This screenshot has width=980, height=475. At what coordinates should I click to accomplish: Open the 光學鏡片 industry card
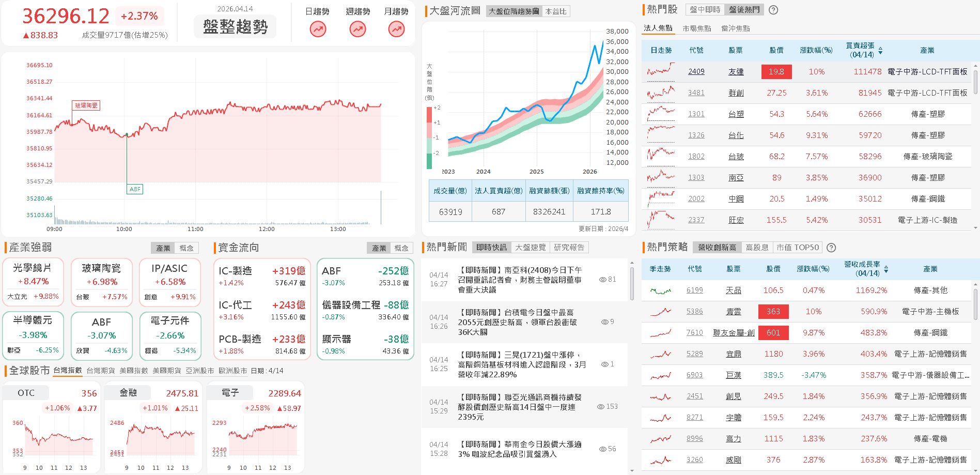tap(33, 282)
